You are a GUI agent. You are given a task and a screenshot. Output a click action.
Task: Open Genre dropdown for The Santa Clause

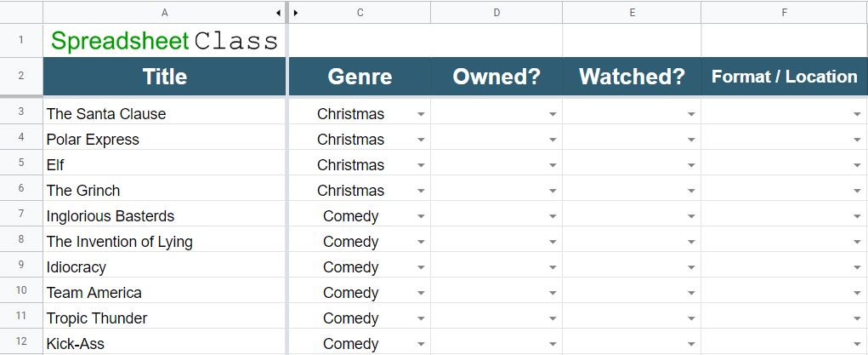[422, 114]
